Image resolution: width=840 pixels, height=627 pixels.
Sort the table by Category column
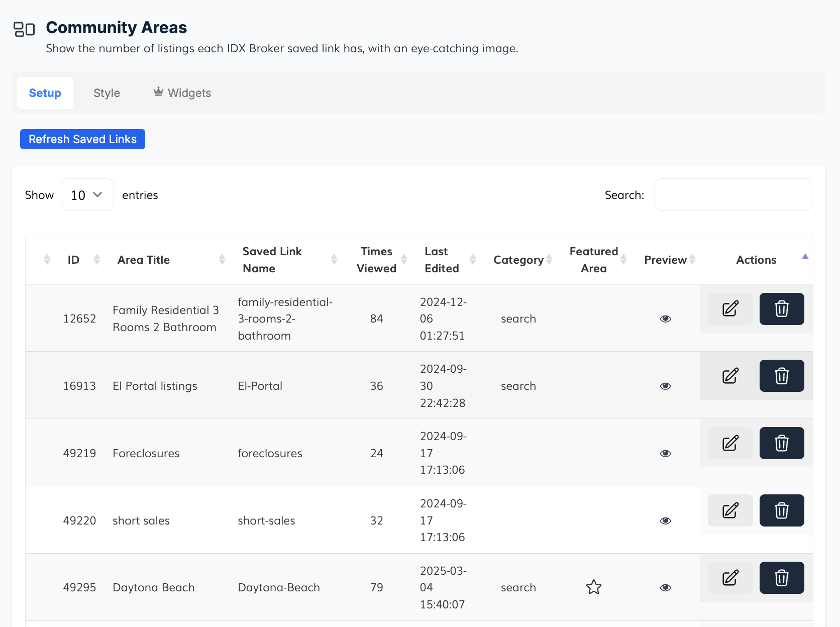[x=518, y=260]
